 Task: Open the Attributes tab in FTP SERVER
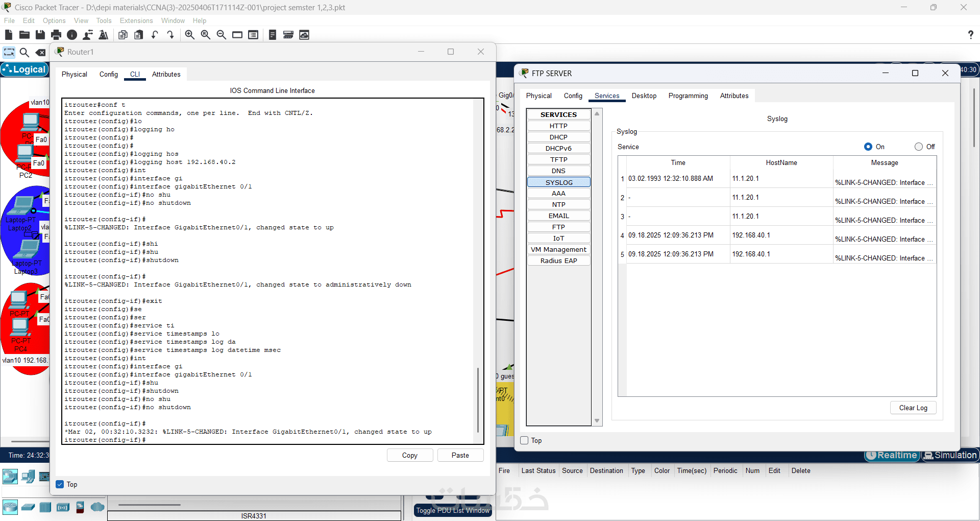point(734,96)
